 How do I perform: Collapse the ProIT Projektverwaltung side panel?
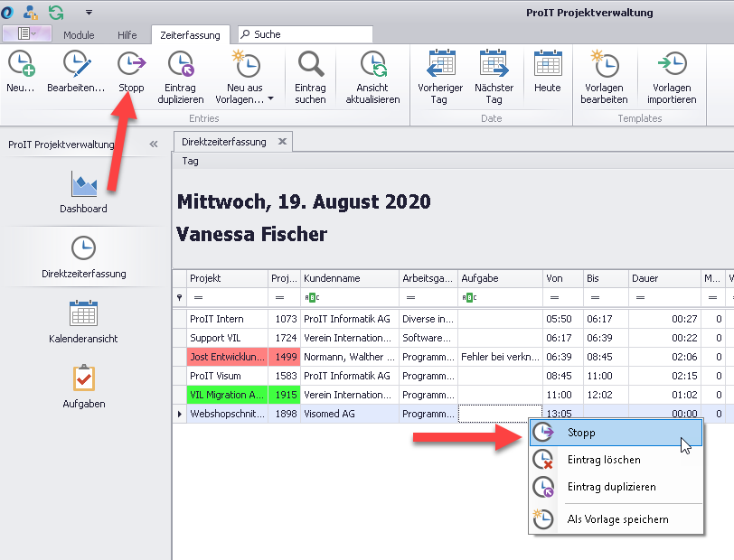(x=154, y=145)
